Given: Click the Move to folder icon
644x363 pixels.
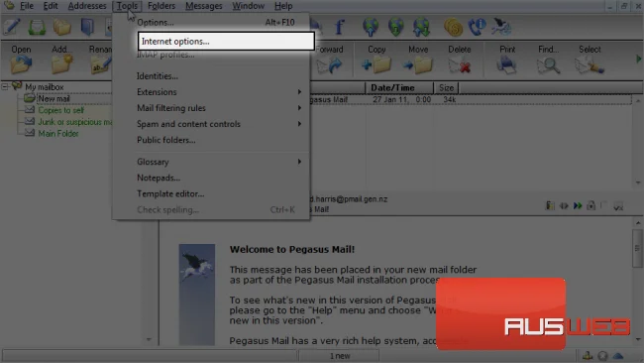Looking at the screenshot, I should (x=418, y=60).
